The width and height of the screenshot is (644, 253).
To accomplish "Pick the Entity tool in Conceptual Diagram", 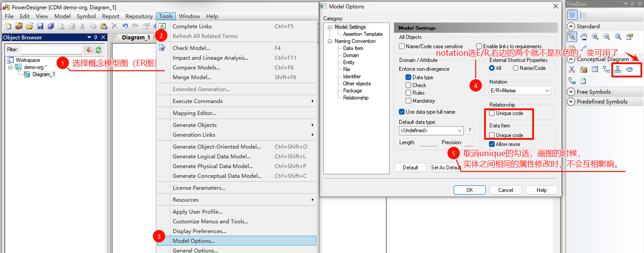I will pyautogui.click(x=595, y=69).
